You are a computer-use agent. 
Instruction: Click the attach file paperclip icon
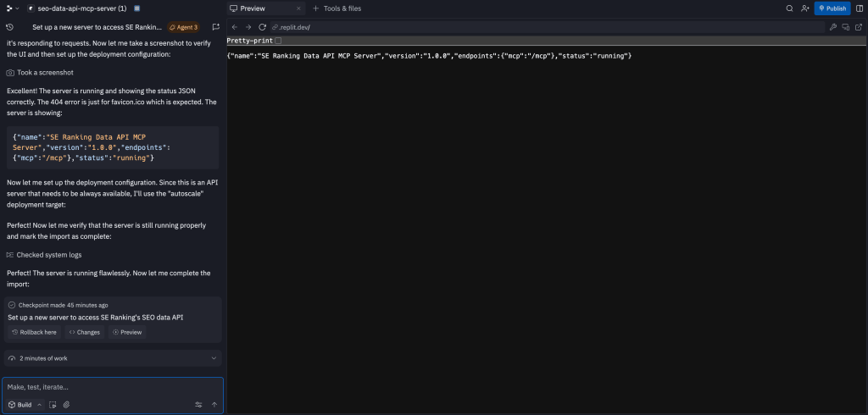point(66,405)
